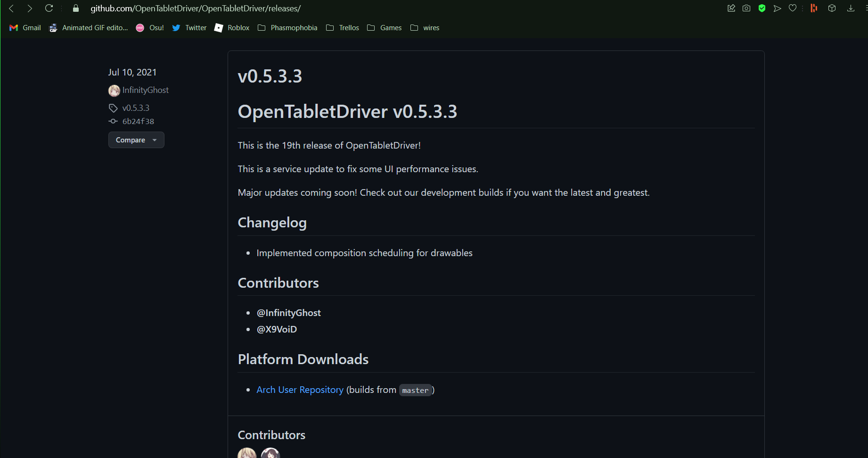Open the browser menu via the three-line icon

865,8
